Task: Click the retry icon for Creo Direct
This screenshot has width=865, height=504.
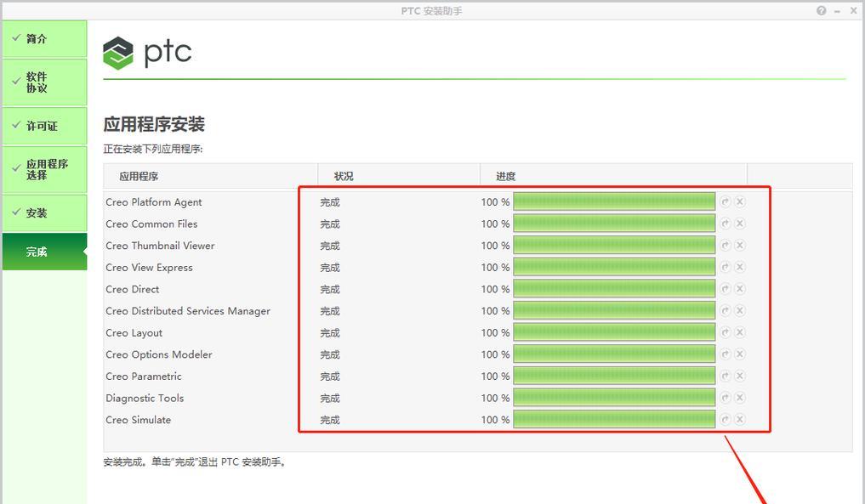Action: tap(726, 289)
